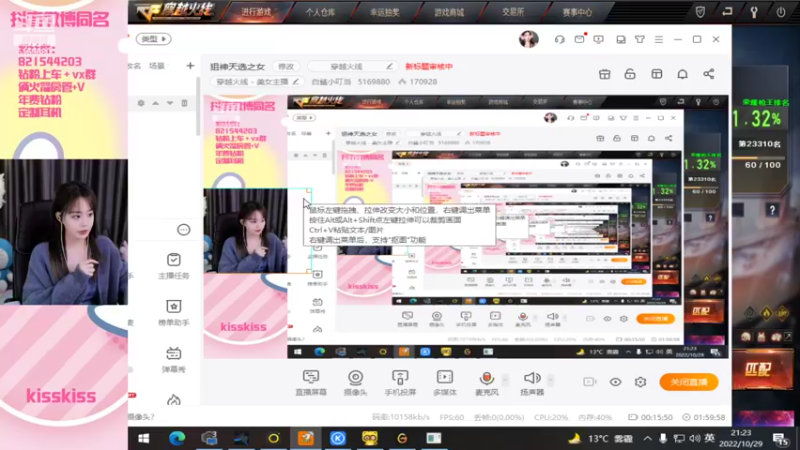Click the 匹配 match button in game client
The height and width of the screenshot is (450, 800).
(763, 368)
